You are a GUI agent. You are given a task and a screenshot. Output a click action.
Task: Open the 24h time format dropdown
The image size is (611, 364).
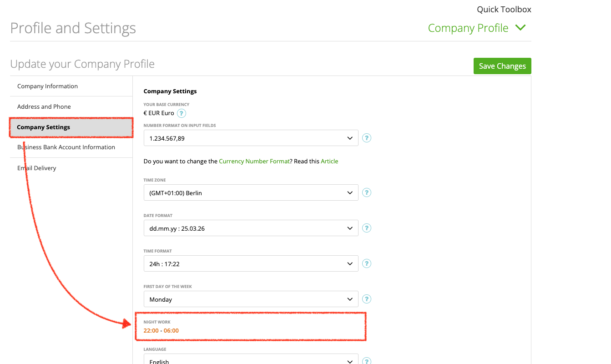(x=251, y=263)
